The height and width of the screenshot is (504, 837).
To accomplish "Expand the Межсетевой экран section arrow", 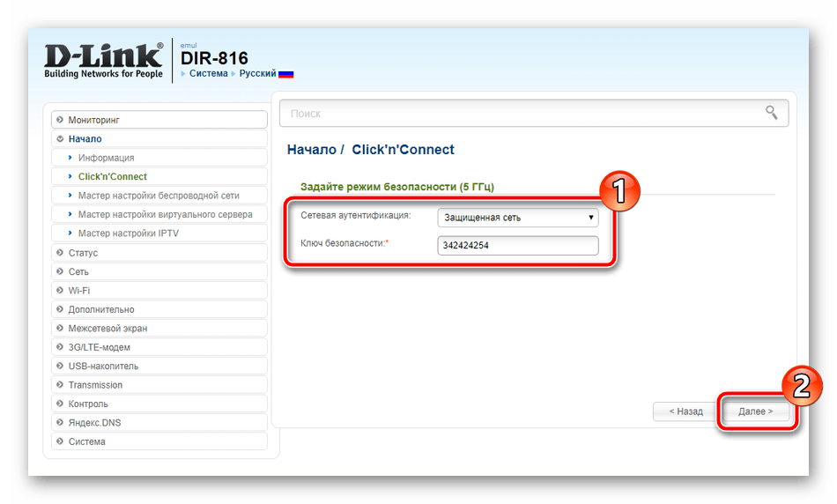I will 60,328.
